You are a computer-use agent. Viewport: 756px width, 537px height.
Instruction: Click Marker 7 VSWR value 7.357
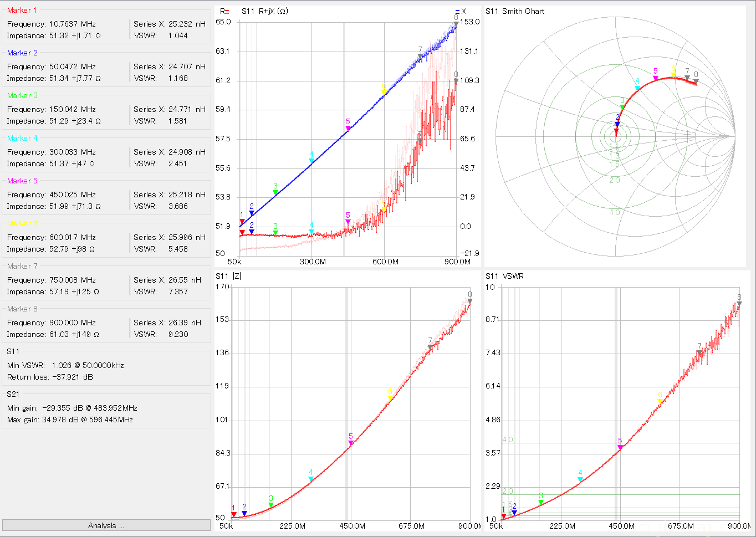click(178, 291)
